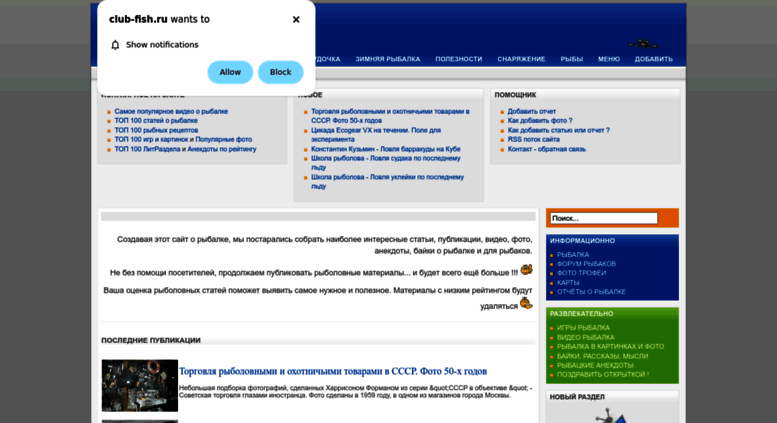The image size is (777, 423).
Task: Open ДОБАВИТЬ navigation item
Action: coord(654,59)
